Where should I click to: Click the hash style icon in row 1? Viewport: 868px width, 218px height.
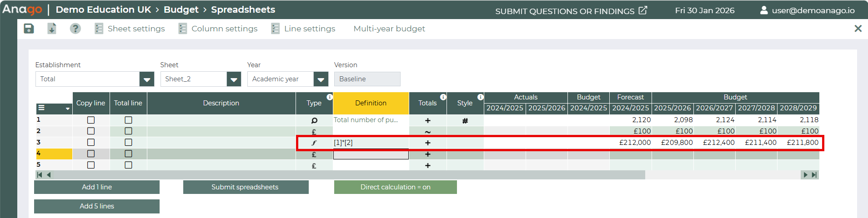tap(465, 121)
